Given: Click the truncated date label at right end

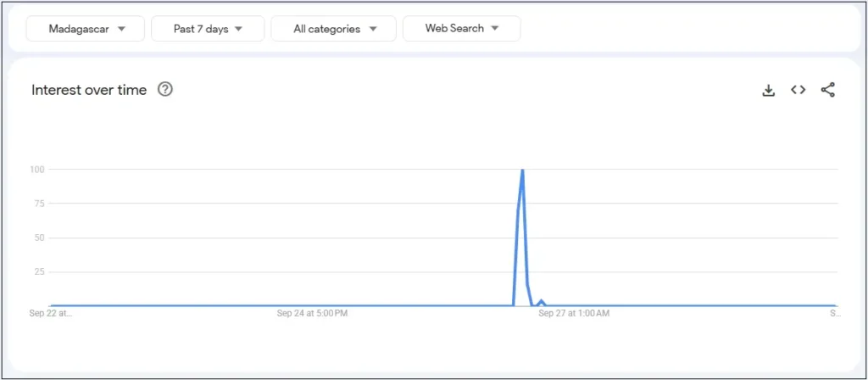Looking at the screenshot, I should point(834,313).
